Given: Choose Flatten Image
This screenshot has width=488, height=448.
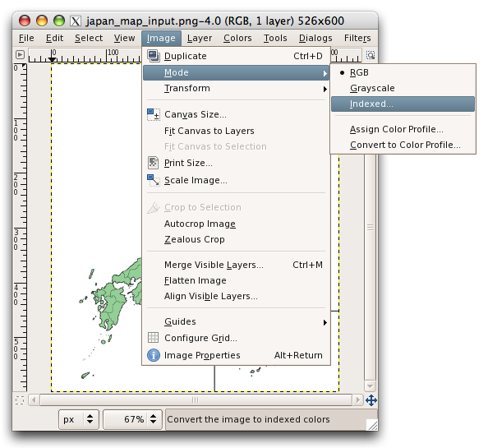Looking at the screenshot, I should 236,280.
